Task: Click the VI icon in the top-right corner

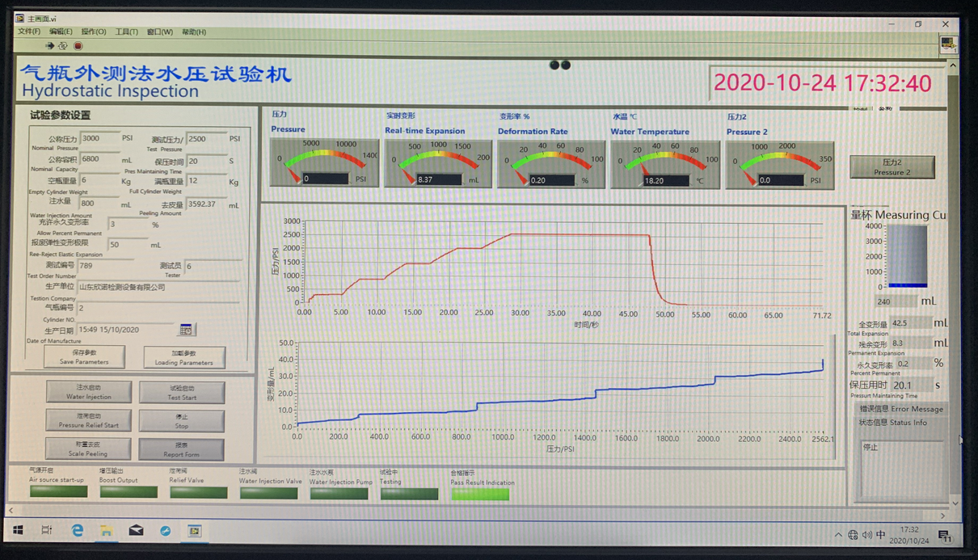Action: pos(948,45)
